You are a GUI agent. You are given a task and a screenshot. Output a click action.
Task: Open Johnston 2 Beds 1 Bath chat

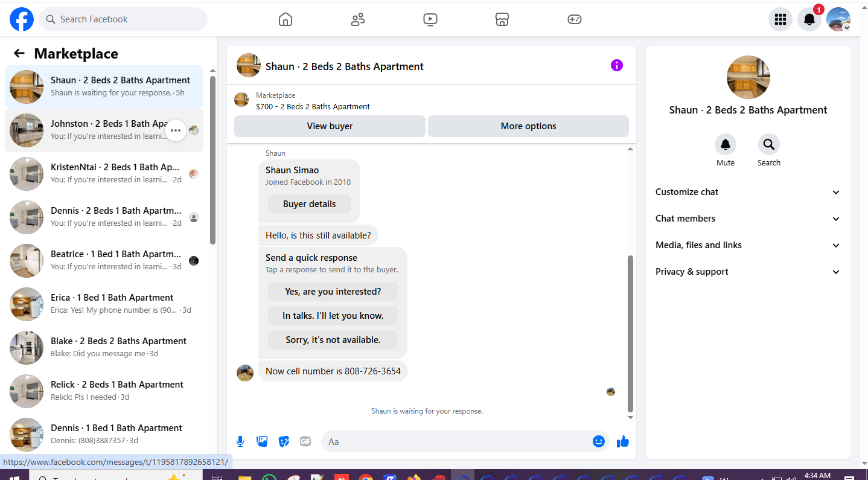(104, 130)
